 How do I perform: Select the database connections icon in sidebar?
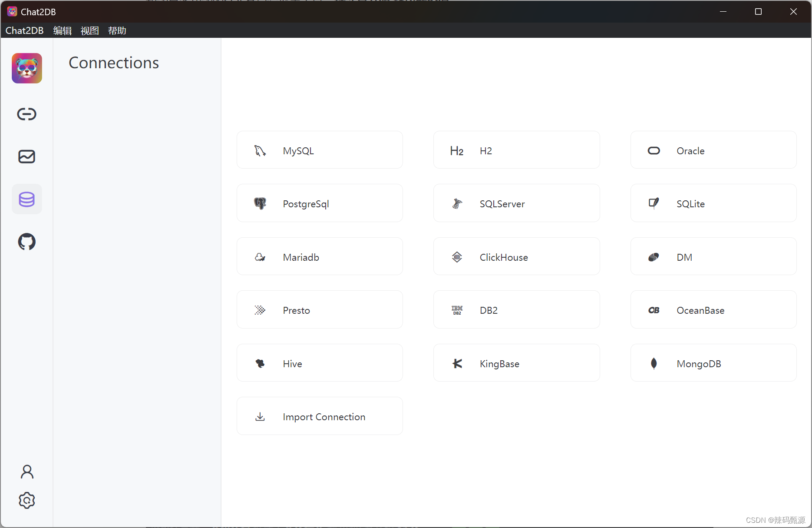pyautogui.click(x=27, y=199)
